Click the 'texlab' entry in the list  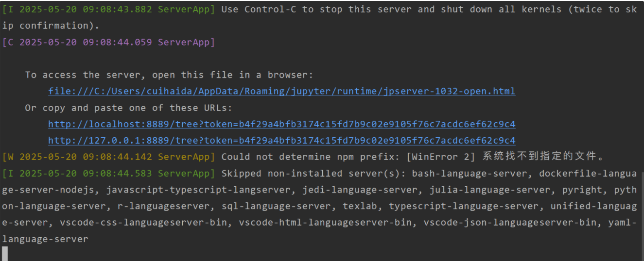(x=360, y=206)
